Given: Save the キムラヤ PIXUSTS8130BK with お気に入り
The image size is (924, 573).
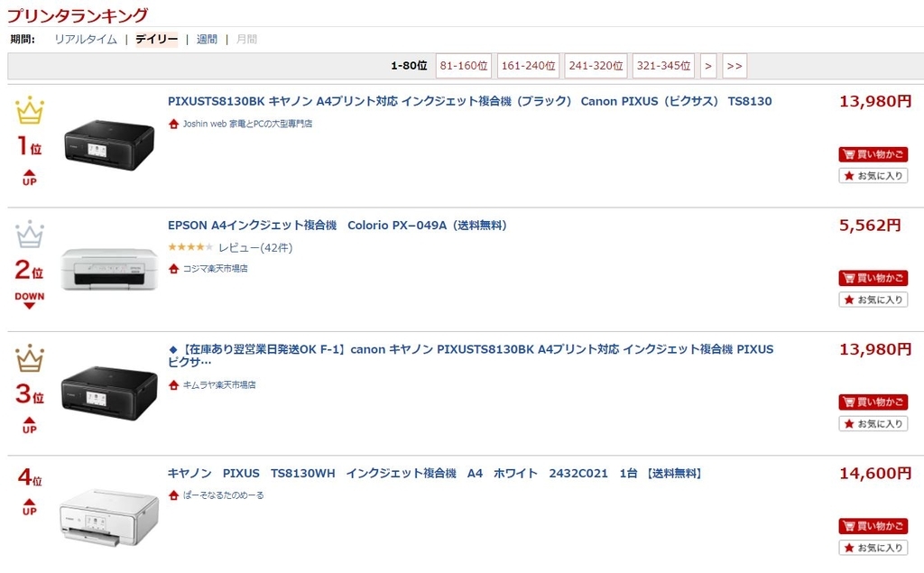Looking at the screenshot, I should click(x=873, y=423).
